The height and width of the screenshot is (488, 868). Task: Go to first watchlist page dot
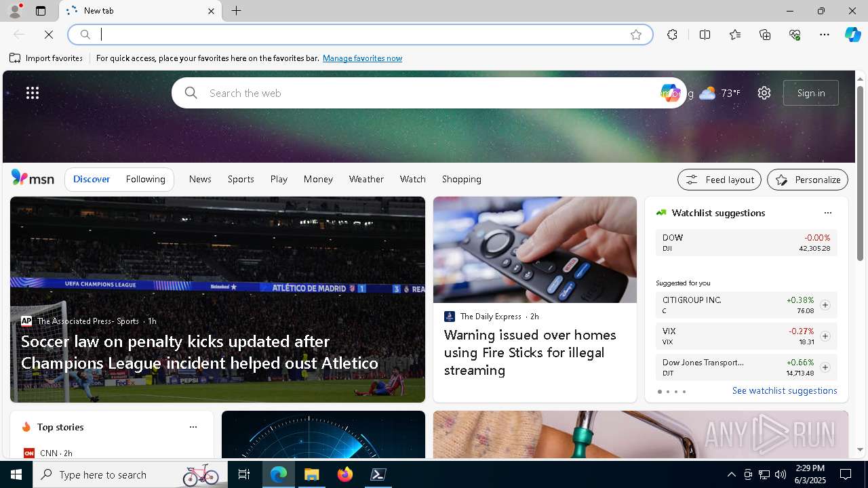pyautogui.click(x=659, y=392)
